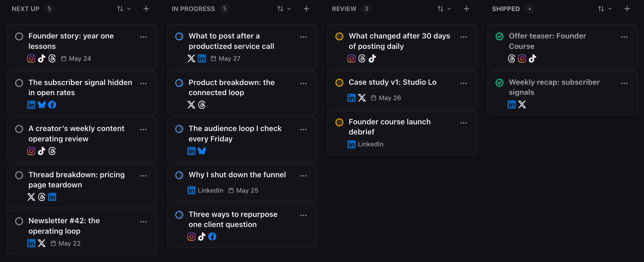Viewport: 644px width, 262px height.
Task: Click Threads icon on 'Offer teaser' card
Action: pos(512,58)
